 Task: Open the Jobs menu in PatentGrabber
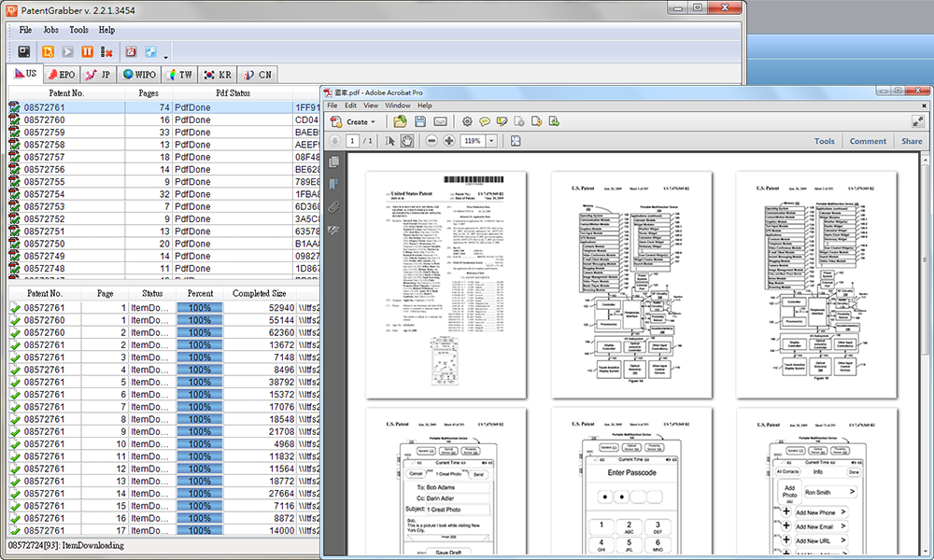click(x=50, y=30)
